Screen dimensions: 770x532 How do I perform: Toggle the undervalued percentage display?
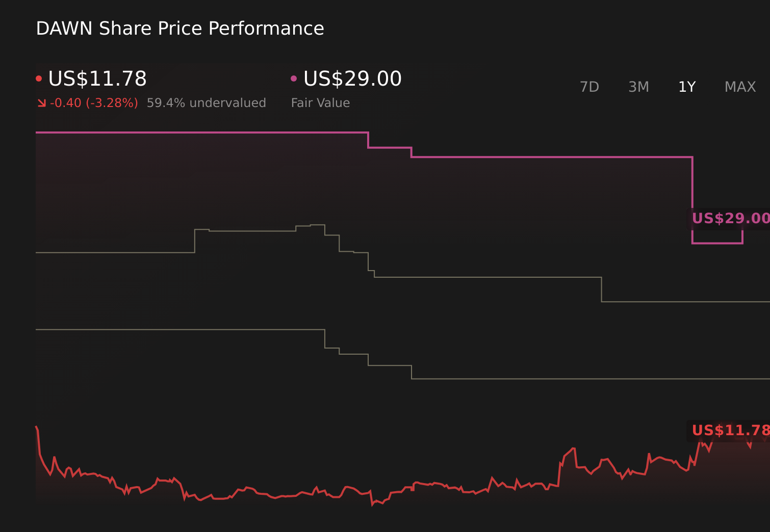pos(207,102)
